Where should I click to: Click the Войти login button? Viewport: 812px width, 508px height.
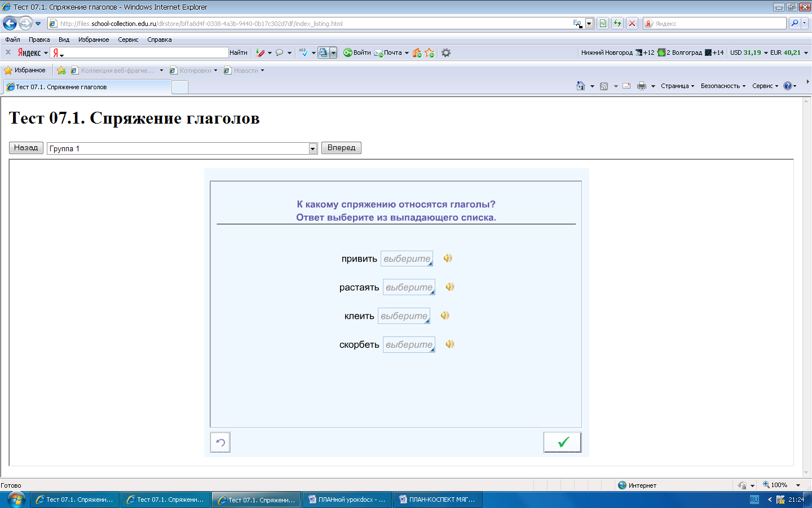pyautogui.click(x=357, y=52)
